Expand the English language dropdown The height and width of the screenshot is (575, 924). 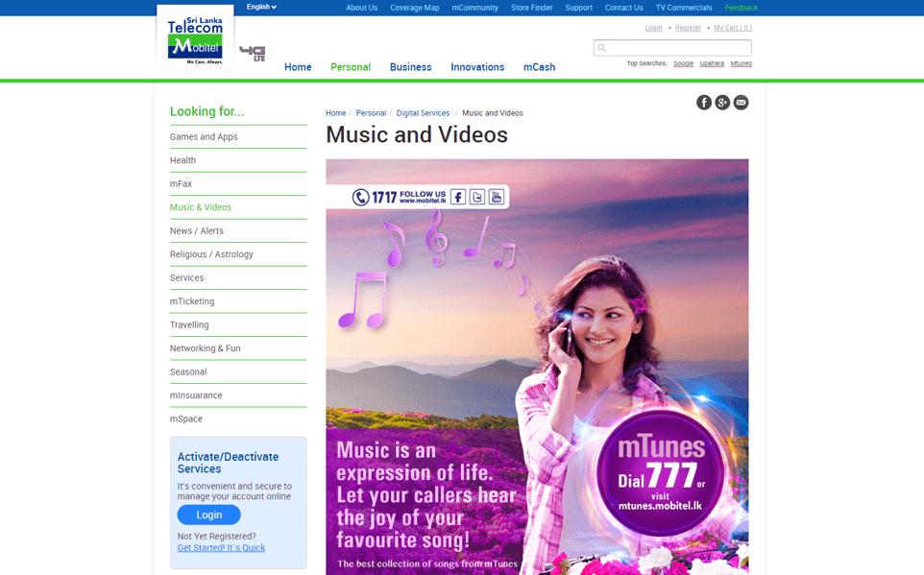pos(261,7)
